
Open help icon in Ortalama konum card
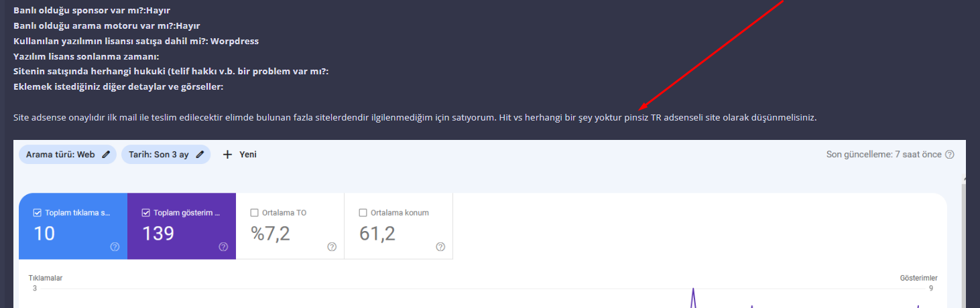(440, 246)
